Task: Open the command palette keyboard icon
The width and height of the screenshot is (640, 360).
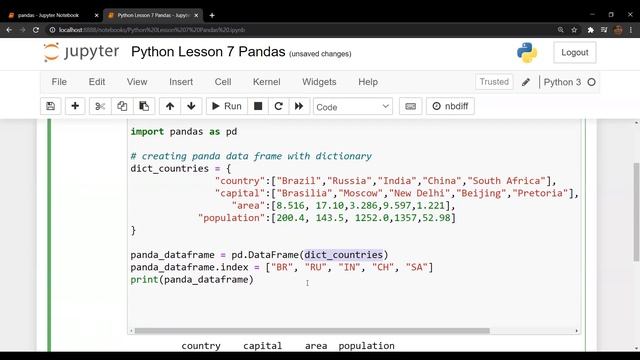Action: pos(411,106)
